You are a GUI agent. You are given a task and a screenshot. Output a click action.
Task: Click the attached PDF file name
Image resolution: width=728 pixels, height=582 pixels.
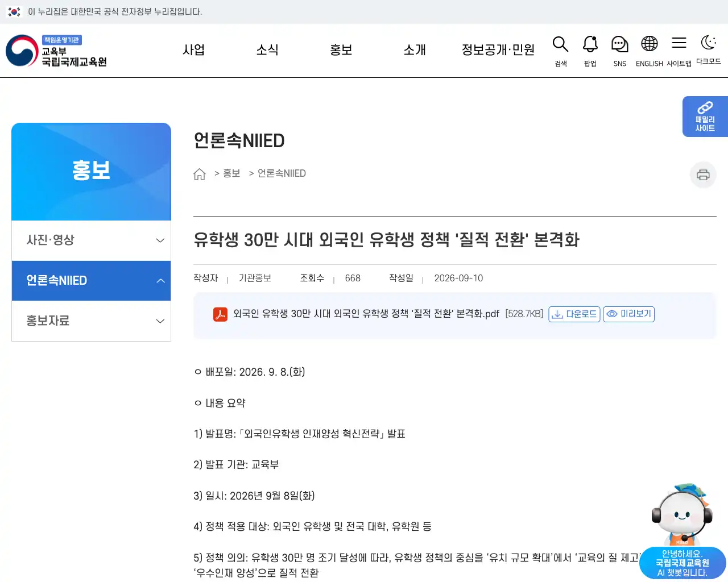[x=366, y=314]
